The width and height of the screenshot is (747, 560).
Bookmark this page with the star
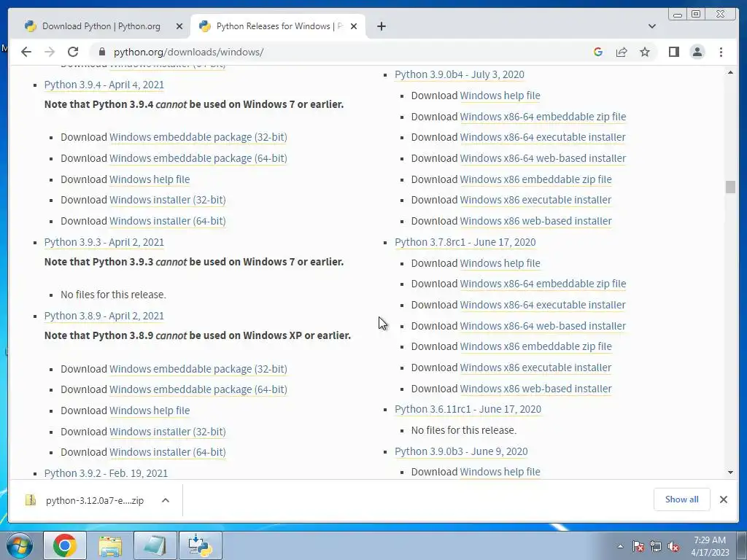645,52
